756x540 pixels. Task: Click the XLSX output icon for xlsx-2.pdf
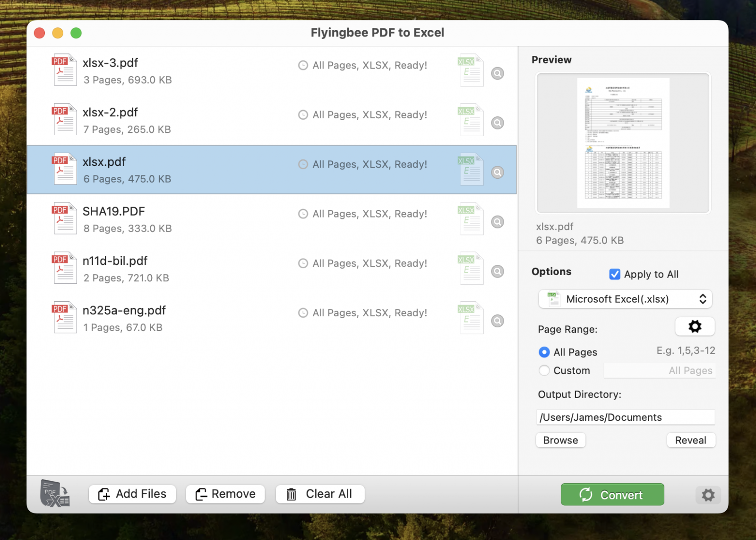coord(471,120)
